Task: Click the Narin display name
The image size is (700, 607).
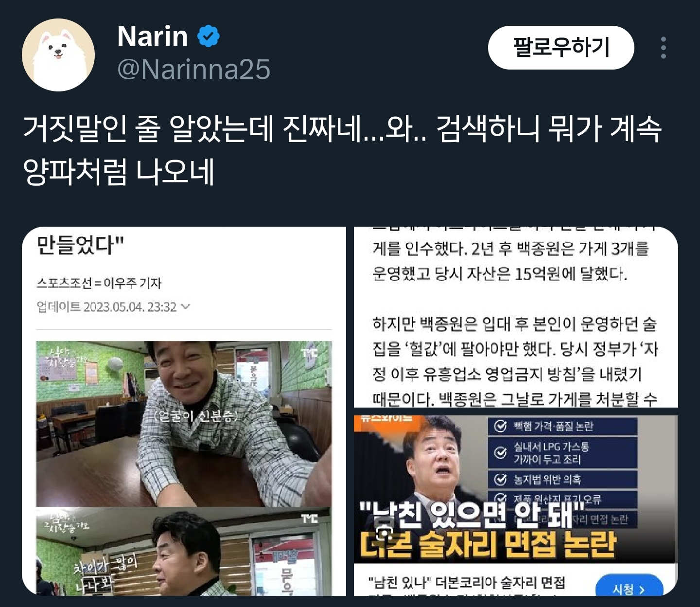Action: pos(153,36)
